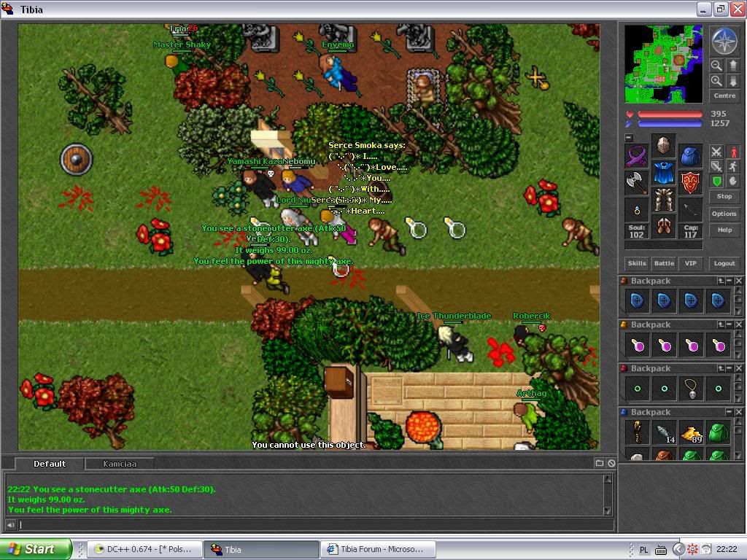
Task: Select first blue rune in top Backpack
Action: [x=638, y=301]
